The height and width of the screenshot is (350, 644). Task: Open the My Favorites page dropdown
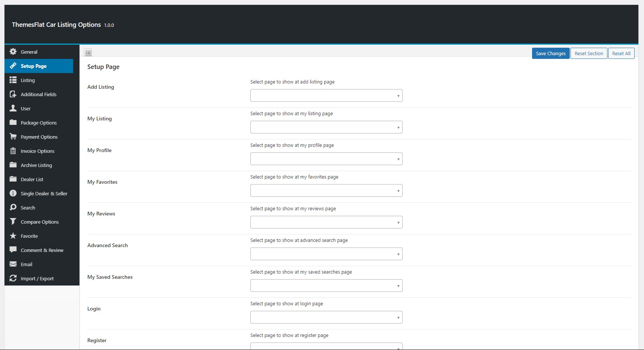point(326,190)
